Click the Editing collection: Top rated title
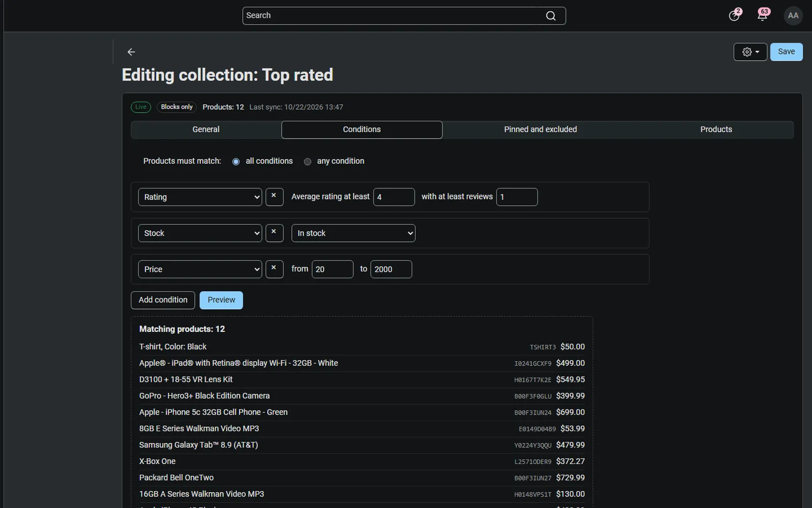 227,75
